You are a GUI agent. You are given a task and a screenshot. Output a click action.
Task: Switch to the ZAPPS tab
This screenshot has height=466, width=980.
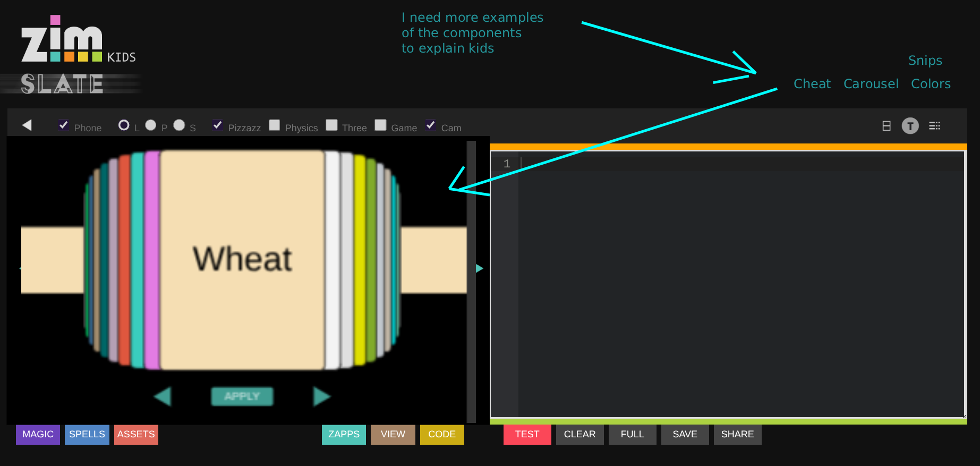click(x=344, y=434)
